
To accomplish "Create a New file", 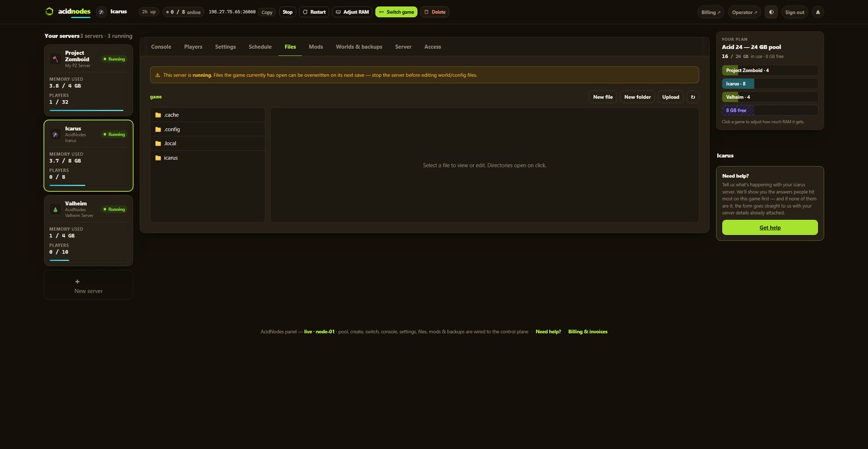I will 603,97.
